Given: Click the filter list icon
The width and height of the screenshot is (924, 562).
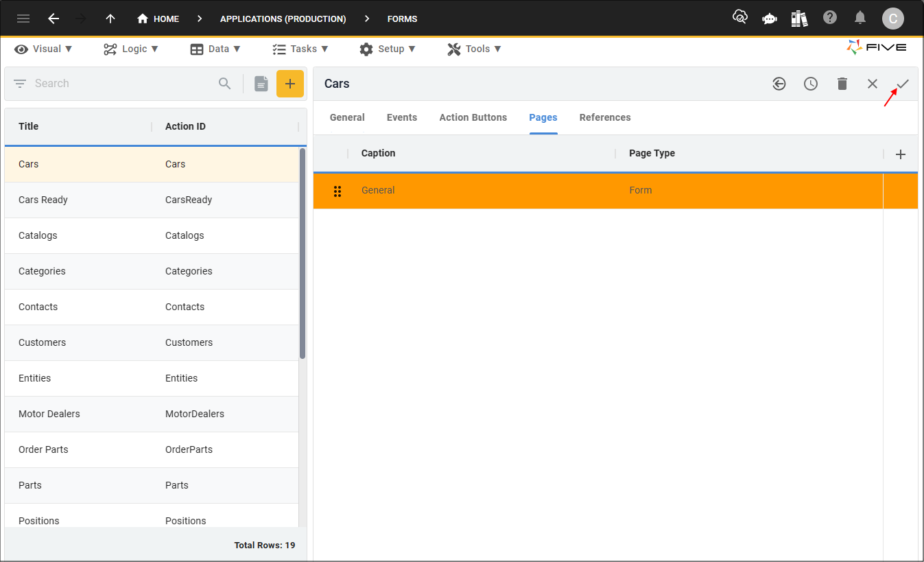Looking at the screenshot, I should point(20,84).
